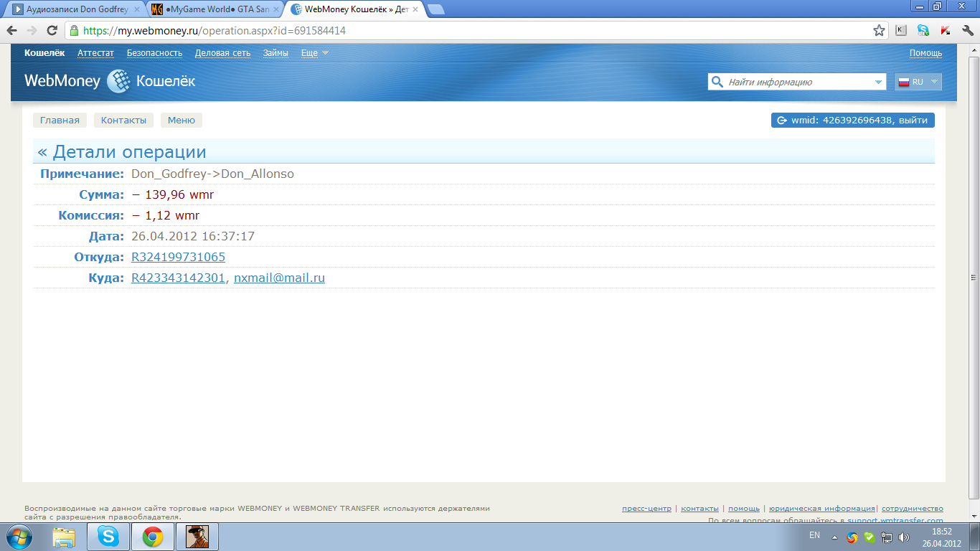Image resolution: width=980 pixels, height=551 pixels.
Task: Open the Аттестат menu link
Action: 95,53
